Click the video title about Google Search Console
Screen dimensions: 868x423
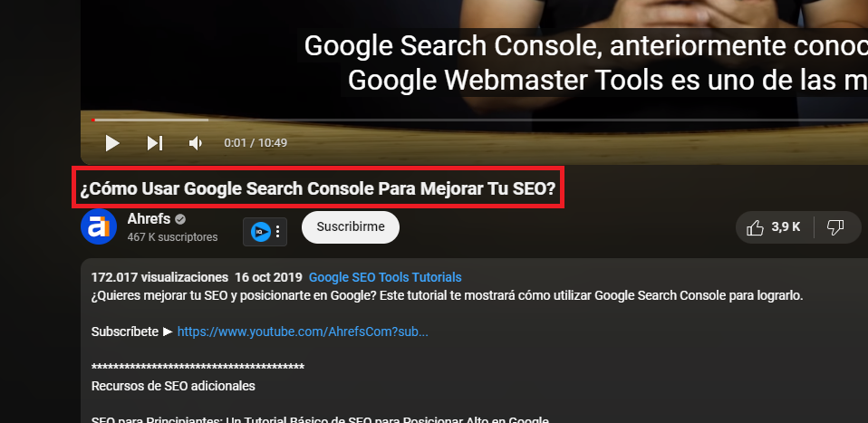(318, 188)
